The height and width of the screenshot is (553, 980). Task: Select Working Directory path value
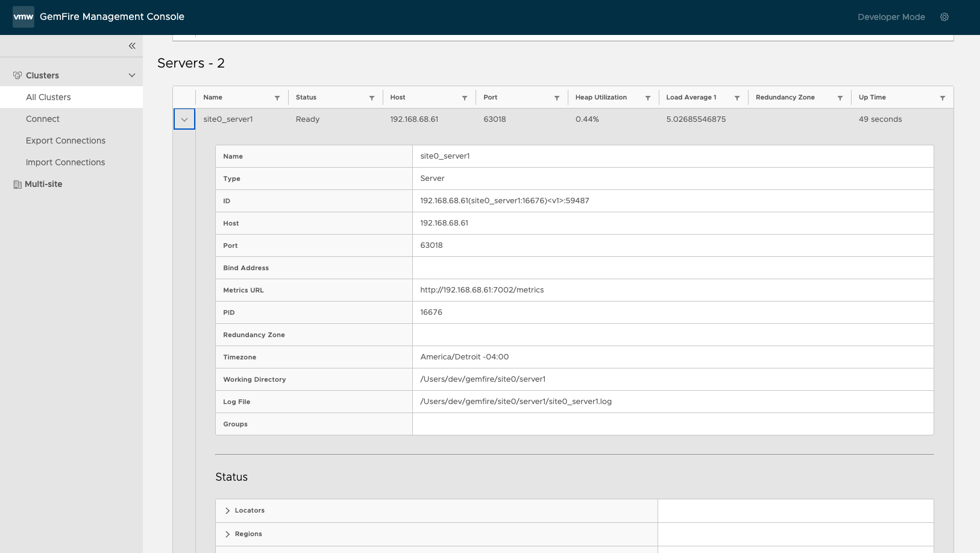tap(483, 379)
